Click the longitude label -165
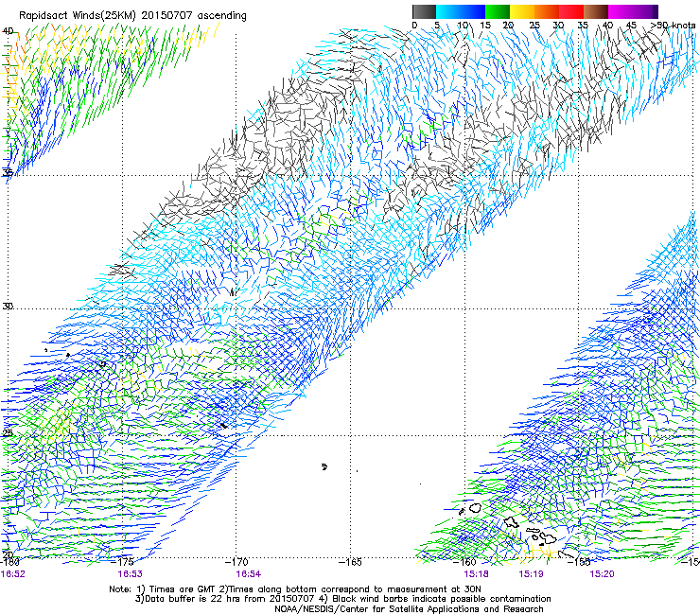The height and width of the screenshot is (615, 700). [350, 562]
